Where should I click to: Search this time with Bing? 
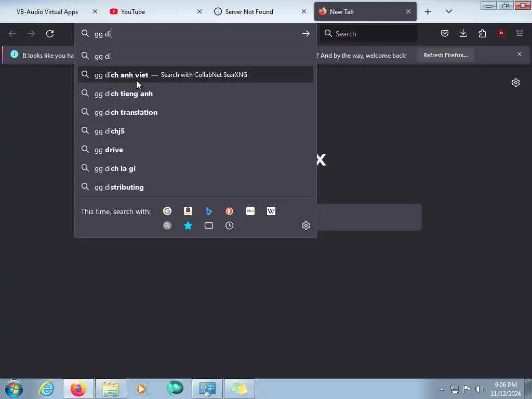tap(209, 211)
